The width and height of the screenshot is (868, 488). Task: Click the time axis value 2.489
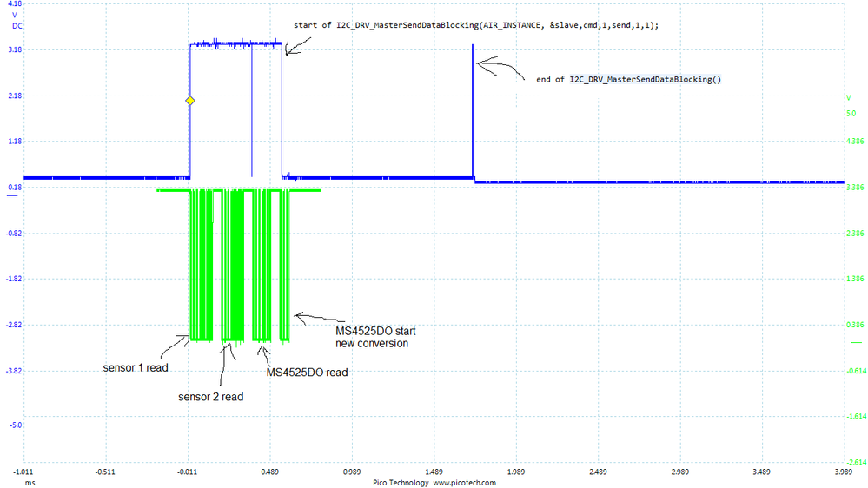click(597, 472)
